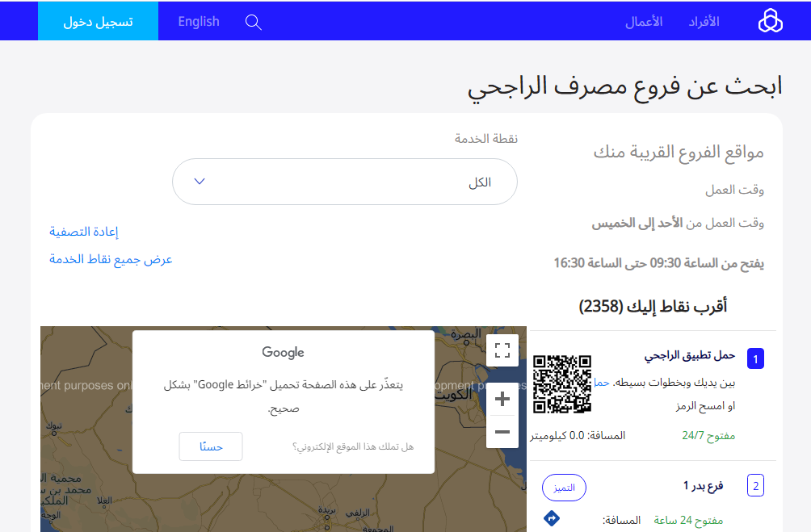
Task: Click the chevron arrow of service point dropdown
Action: tap(200, 182)
